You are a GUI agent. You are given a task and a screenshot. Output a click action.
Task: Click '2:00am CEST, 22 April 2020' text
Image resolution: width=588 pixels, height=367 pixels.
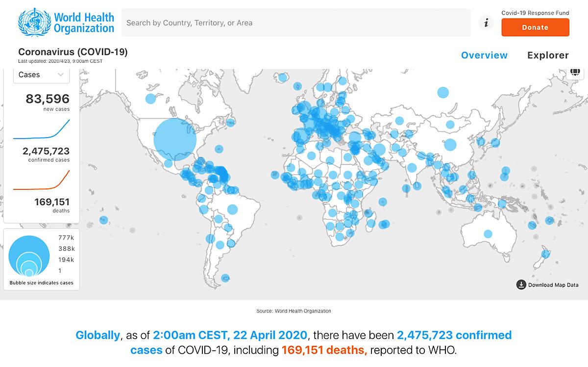230,336
